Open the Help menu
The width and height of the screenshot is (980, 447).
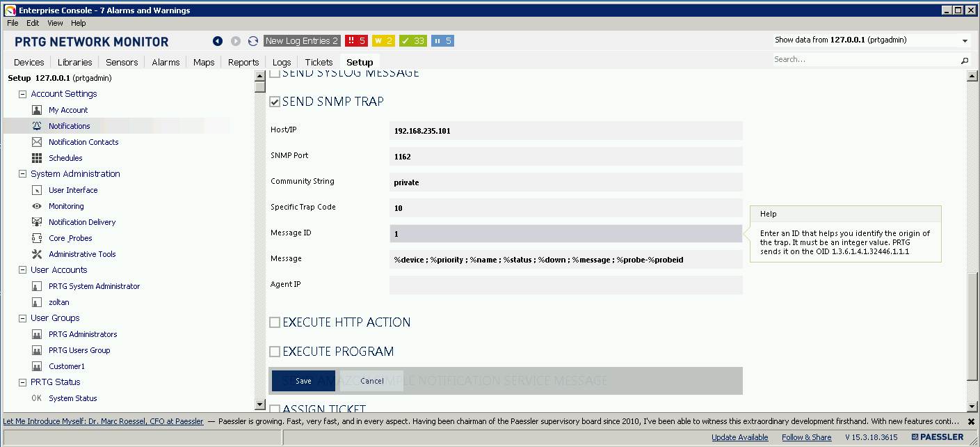pyautogui.click(x=79, y=23)
